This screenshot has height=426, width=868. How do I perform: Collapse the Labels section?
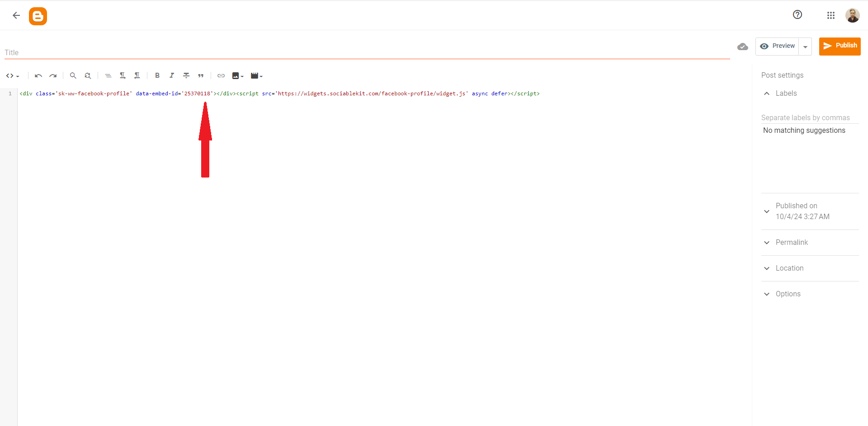[x=767, y=94]
